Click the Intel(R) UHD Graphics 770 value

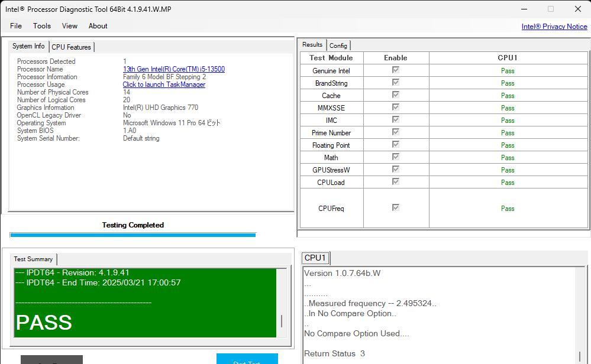160,108
